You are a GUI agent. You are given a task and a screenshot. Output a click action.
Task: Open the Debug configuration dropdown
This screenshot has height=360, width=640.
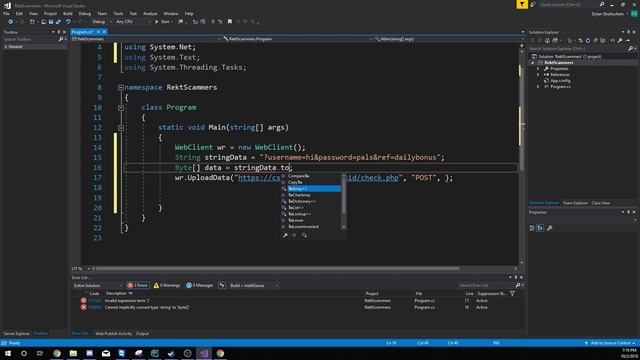[101, 22]
